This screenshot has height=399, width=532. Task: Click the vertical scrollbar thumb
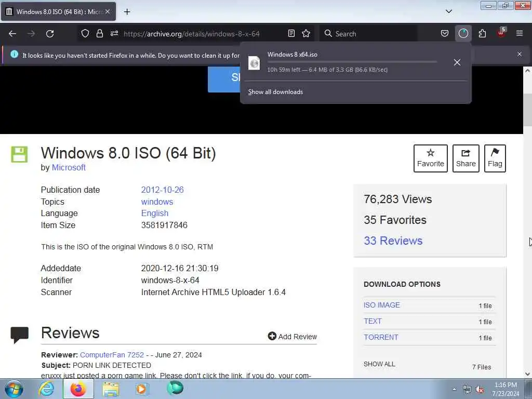click(x=527, y=109)
